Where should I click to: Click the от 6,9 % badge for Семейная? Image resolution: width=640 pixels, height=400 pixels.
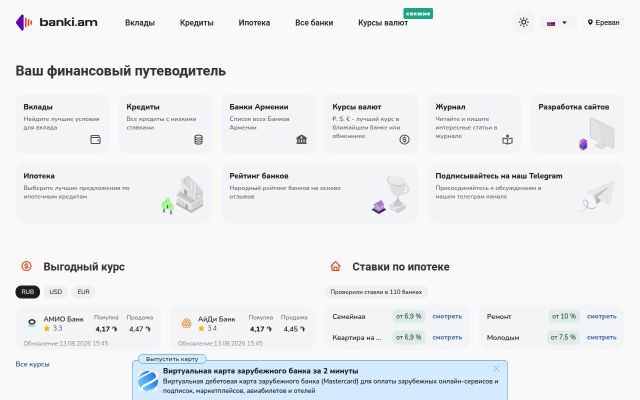(409, 316)
